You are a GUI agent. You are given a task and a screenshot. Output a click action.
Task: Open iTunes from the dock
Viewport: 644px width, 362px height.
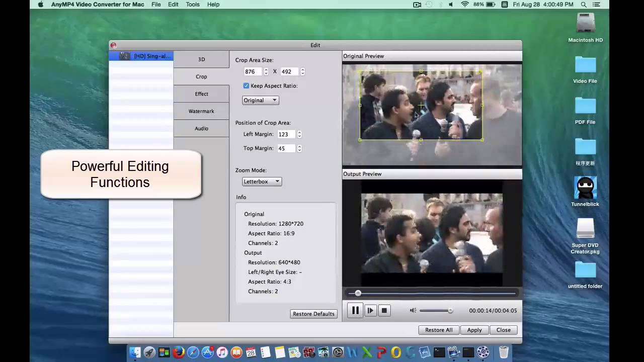222,352
